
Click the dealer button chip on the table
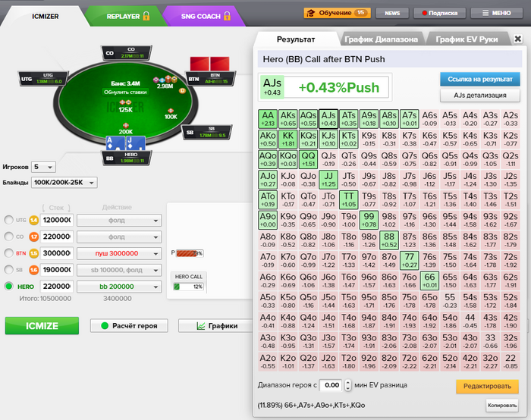pos(182,91)
